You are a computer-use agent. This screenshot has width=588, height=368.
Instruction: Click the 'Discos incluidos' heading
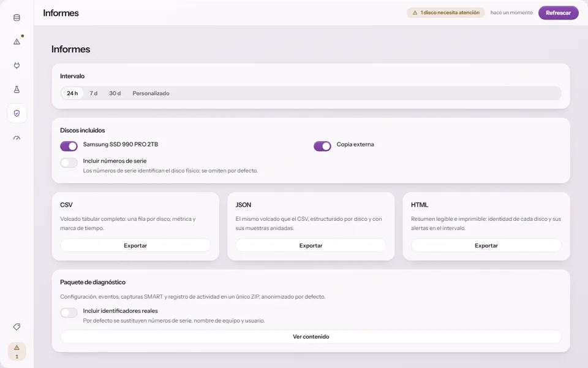tap(83, 130)
